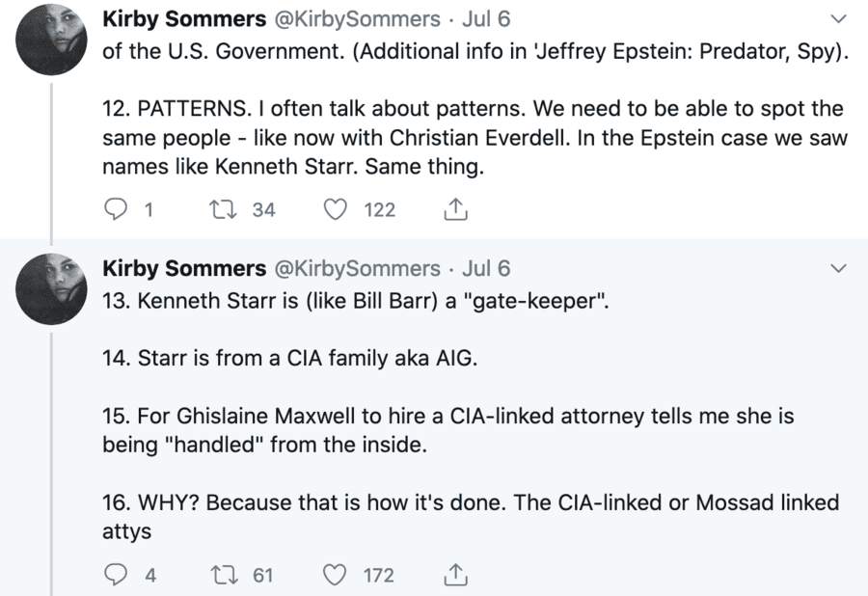Open Kirby Sommers' profile from the first tweet
Viewport: 868px width, 596px height.
click(x=183, y=19)
